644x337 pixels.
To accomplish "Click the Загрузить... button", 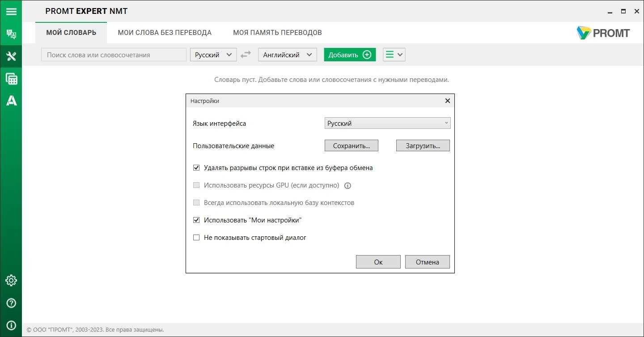I will click(423, 145).
